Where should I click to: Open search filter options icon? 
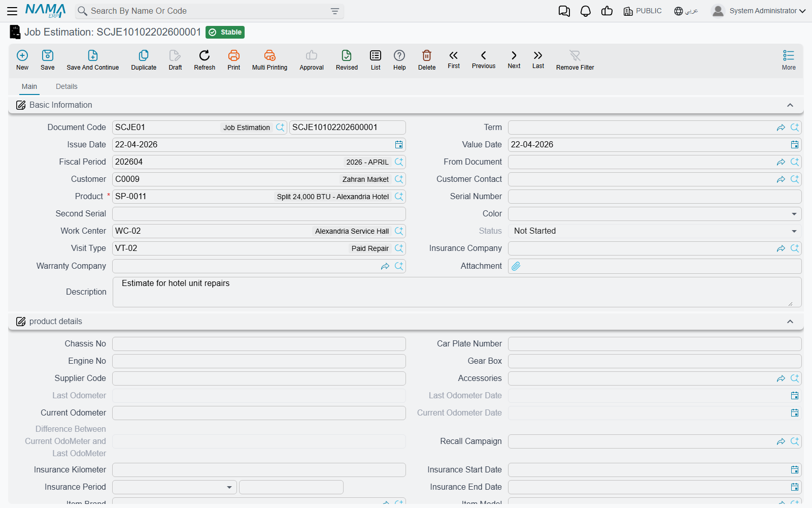point(335,11)
